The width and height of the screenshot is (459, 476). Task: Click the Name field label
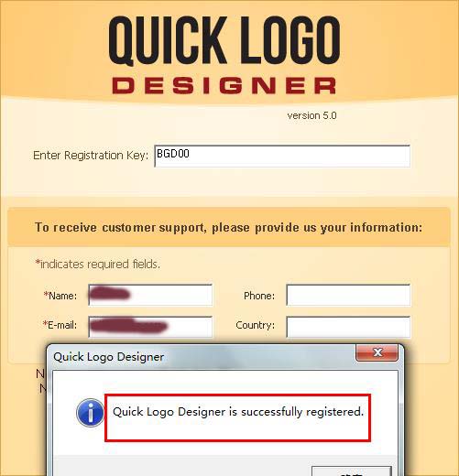pyautogui.click(x=60, y=296)
